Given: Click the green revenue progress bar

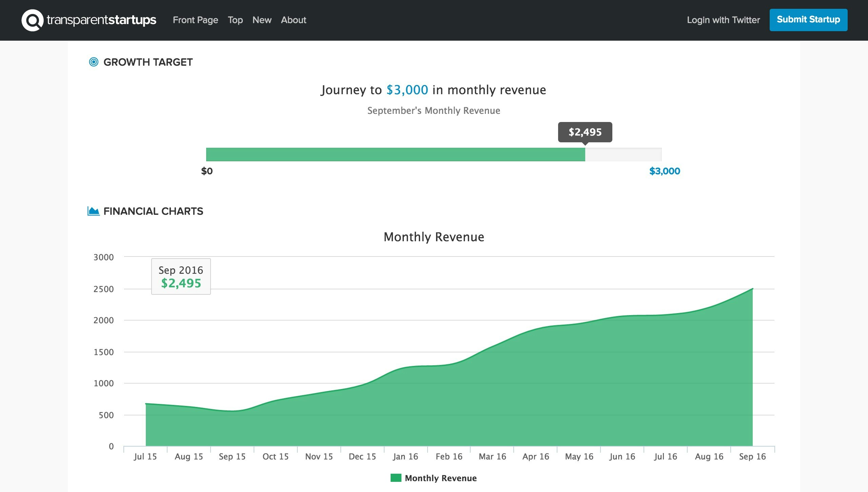Looking at the screenshot, I should [x=395, y=155].
